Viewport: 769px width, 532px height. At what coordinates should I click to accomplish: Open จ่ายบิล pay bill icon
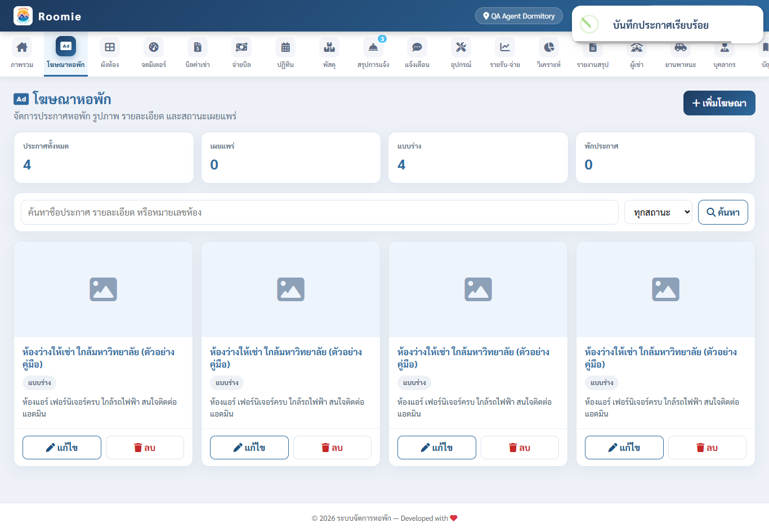pyautogui.click(x=242, y=47)
